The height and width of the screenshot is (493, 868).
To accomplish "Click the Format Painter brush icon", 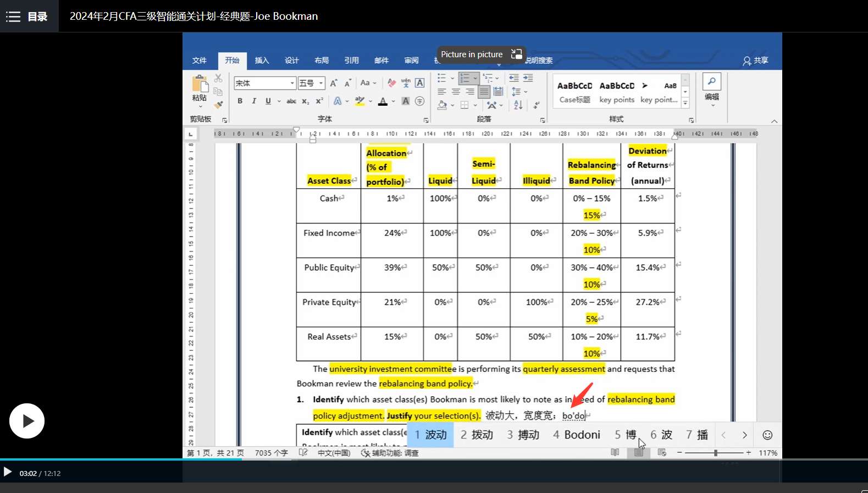I will [218, 105].
